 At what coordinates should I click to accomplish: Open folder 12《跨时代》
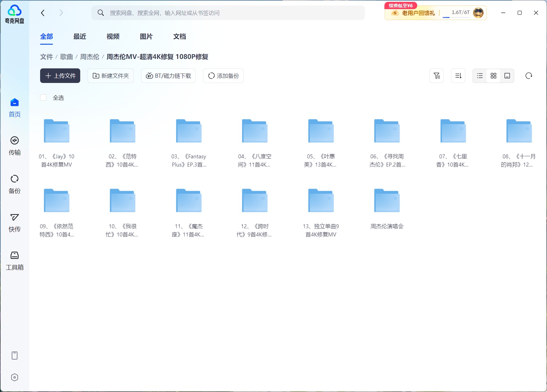[255, 213]
